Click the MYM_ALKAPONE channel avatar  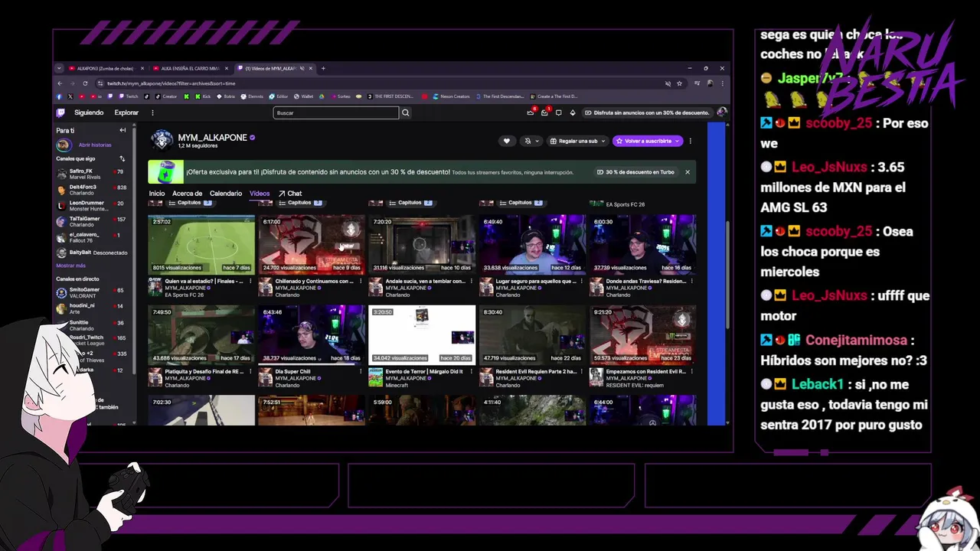click(162, 140)
